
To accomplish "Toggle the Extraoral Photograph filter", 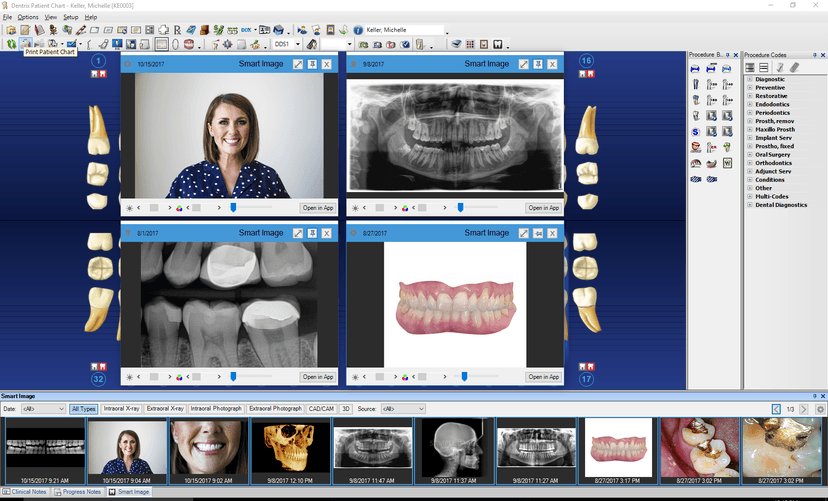I will click(x=275, y=409).
